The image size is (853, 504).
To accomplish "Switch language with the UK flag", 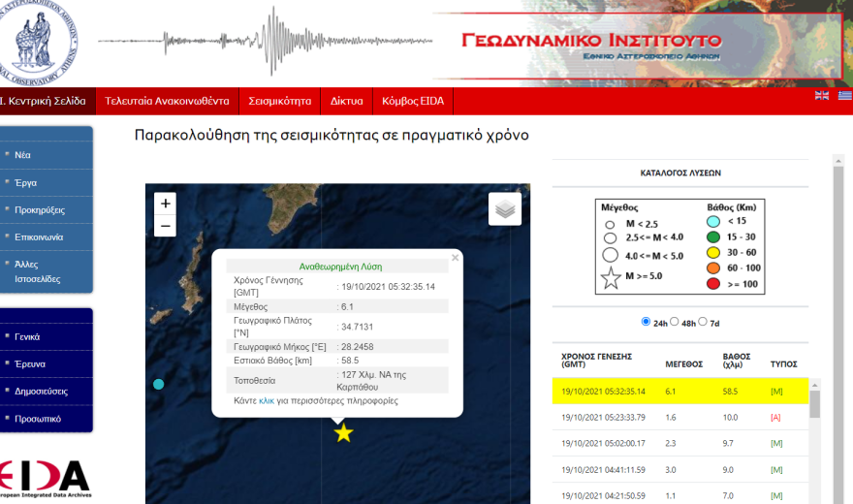I will tap(822, 95).
